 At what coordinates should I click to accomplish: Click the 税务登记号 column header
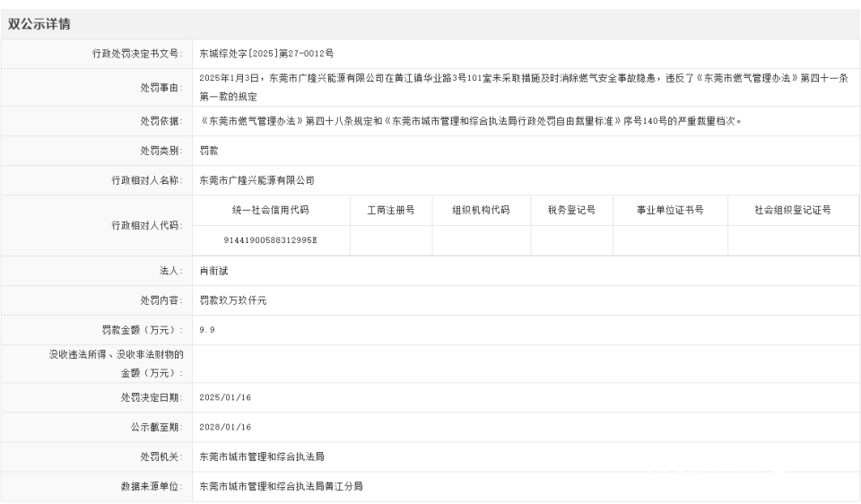tap(571, 210)
